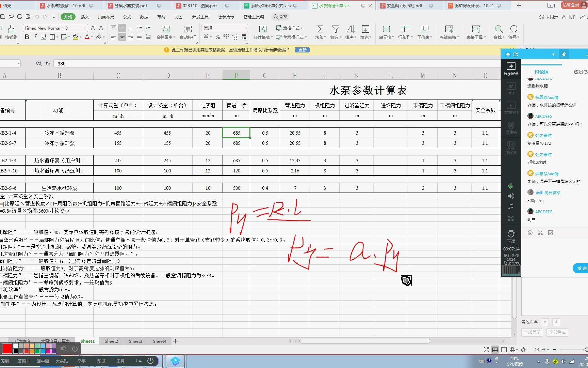Click the Merge and Center (合并居中) icon

point(166,29)
